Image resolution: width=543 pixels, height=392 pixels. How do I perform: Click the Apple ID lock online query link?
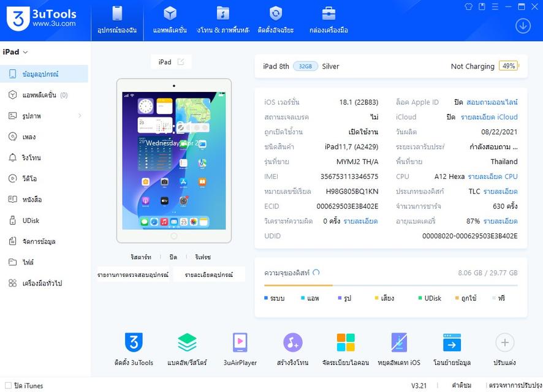coord(492,102)
